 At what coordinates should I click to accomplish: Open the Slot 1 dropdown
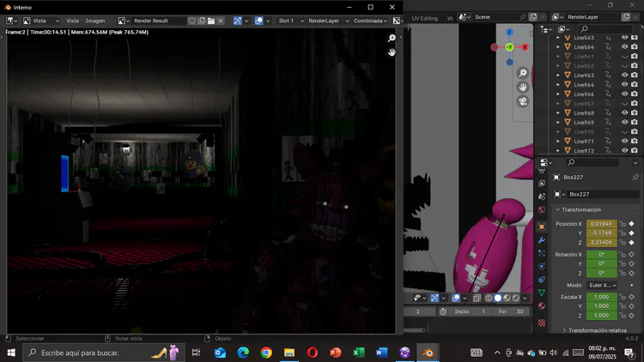[x=290, y=21]
